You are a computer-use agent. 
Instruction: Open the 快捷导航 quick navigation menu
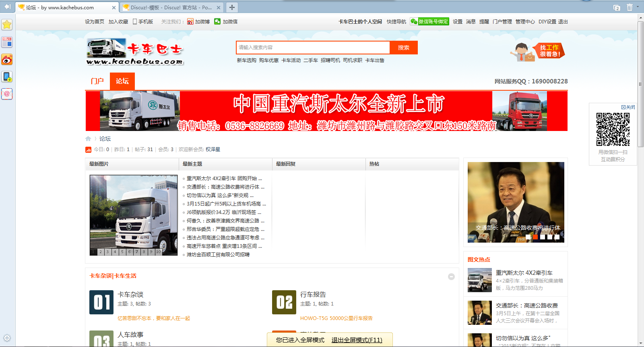[396, 22]
